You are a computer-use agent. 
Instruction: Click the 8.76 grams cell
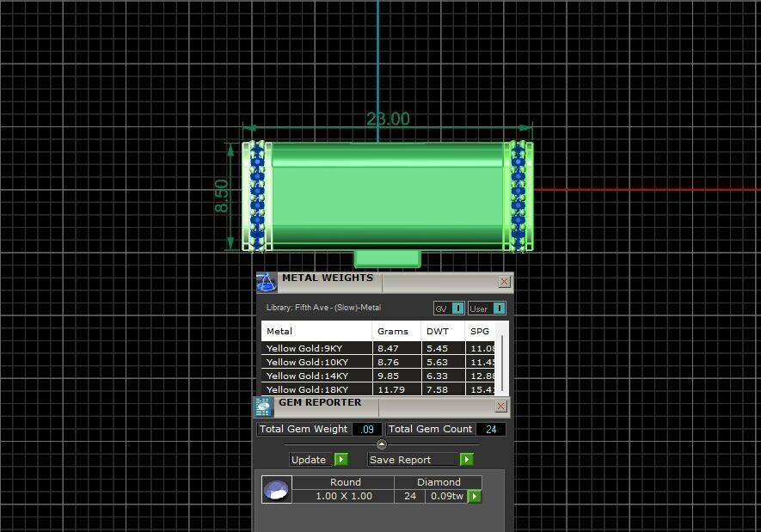[396, 362]
